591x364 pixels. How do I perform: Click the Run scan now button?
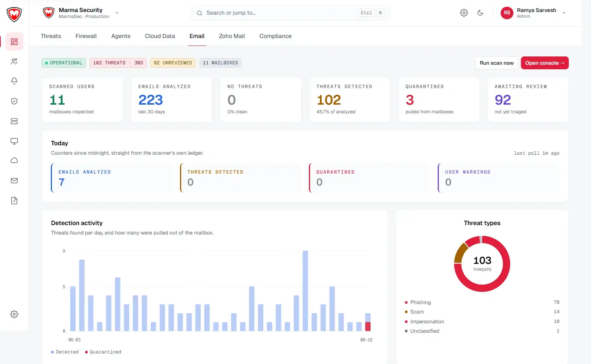pos(497,63)
